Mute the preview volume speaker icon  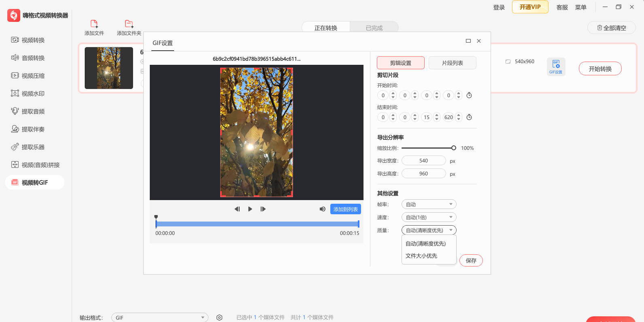tap(322, 209)
